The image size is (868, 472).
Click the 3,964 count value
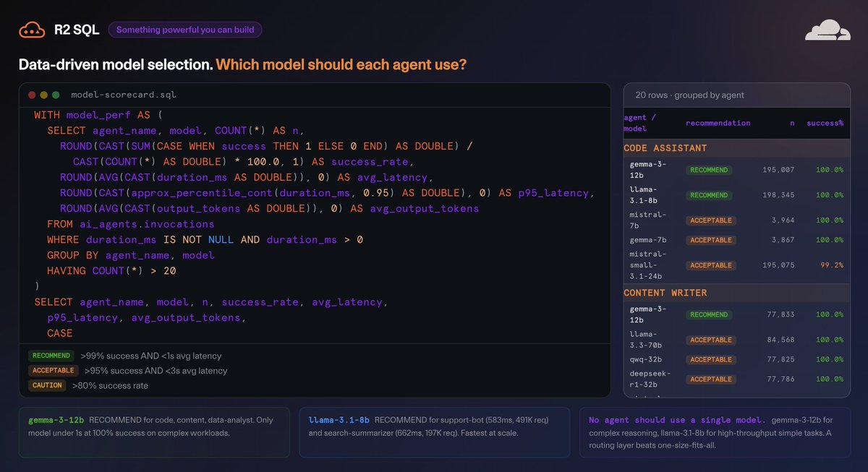coord(782,220)
